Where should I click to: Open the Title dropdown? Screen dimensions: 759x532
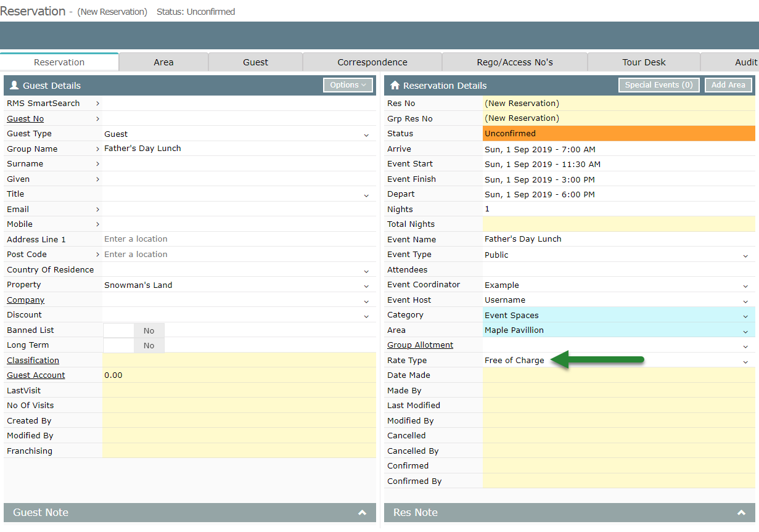[x=366, y=195]
